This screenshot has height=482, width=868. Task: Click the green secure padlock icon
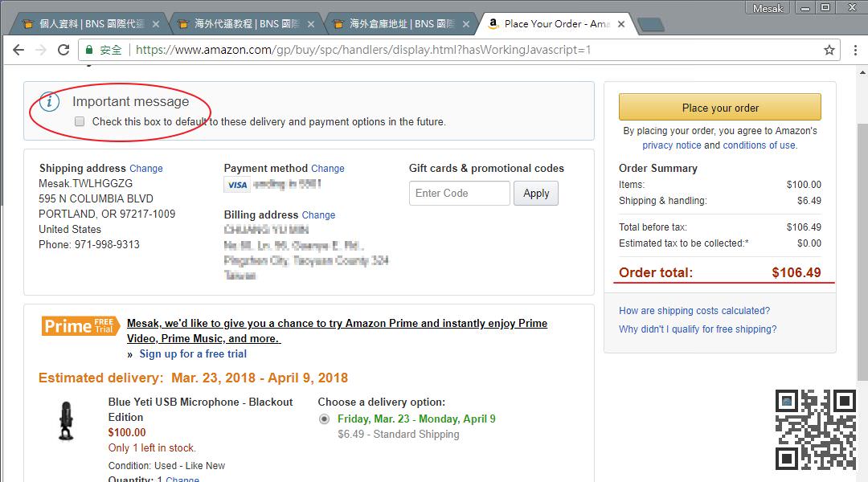click(89, 50)
